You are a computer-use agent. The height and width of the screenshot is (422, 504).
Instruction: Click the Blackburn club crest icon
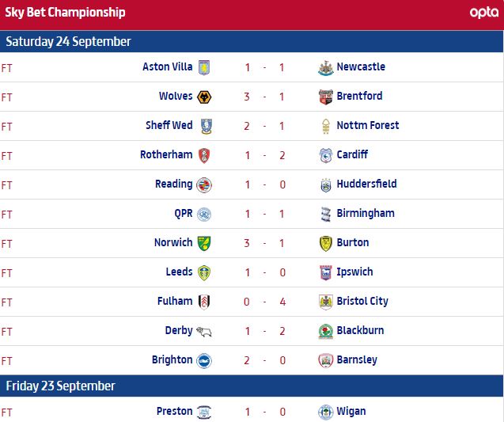pos(324,331)
